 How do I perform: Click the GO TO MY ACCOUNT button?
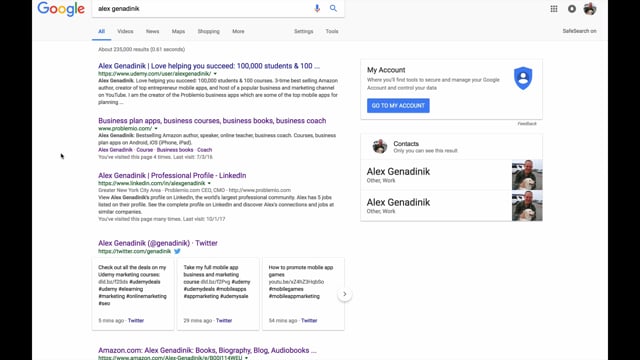click(398, 106)
